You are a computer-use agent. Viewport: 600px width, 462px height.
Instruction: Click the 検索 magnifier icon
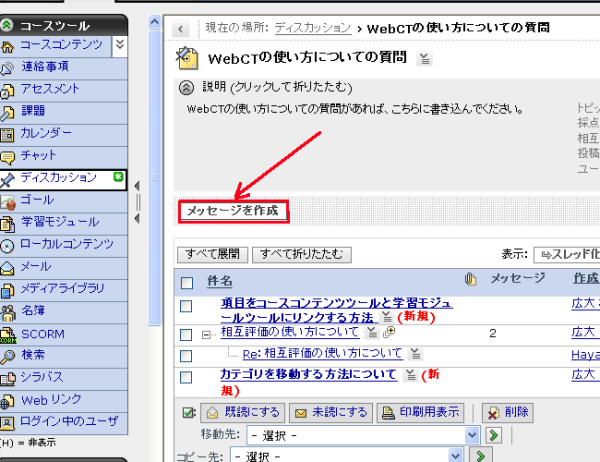(7, 357)
